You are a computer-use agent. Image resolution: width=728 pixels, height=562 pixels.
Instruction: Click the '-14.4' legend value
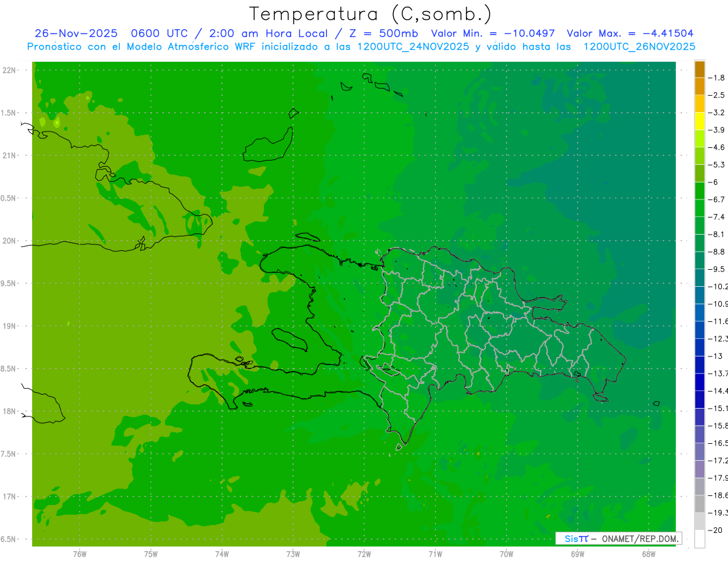tap(718, 391)
